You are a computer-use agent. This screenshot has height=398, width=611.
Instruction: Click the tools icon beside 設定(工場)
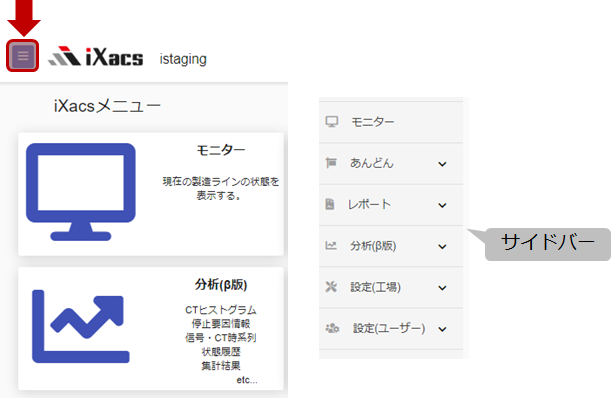pyautogui.click(x=331, y=287)
